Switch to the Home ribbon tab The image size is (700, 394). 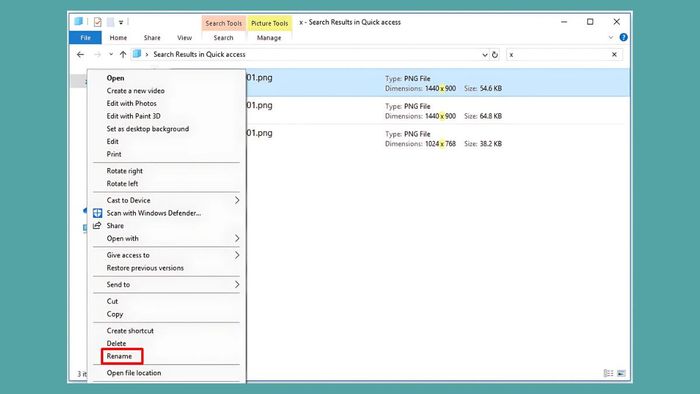[118, 38]
